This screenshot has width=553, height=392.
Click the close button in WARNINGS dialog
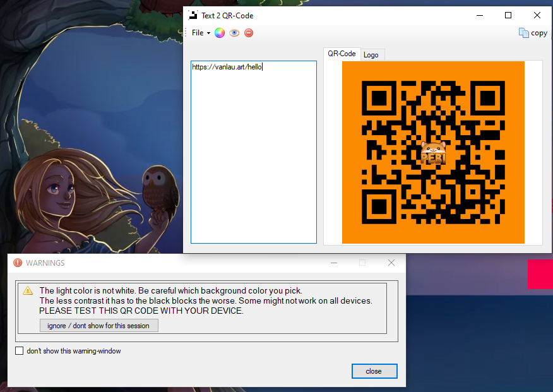374,371
